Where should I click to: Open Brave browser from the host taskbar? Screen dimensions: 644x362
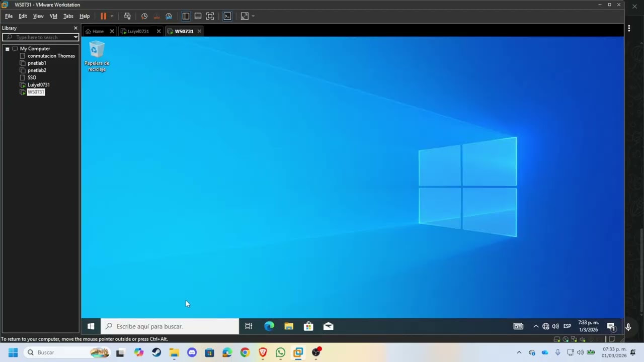[x=263, y=352]
